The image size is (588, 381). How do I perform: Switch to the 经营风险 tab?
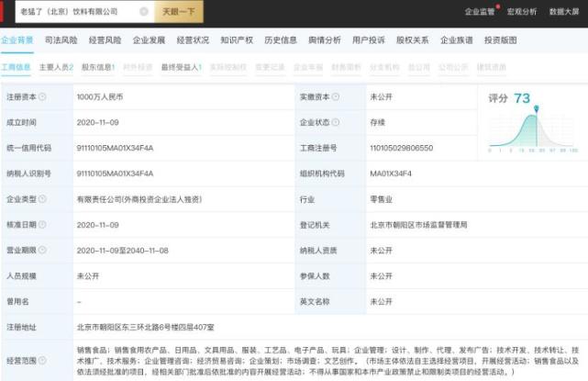[105, 40]
